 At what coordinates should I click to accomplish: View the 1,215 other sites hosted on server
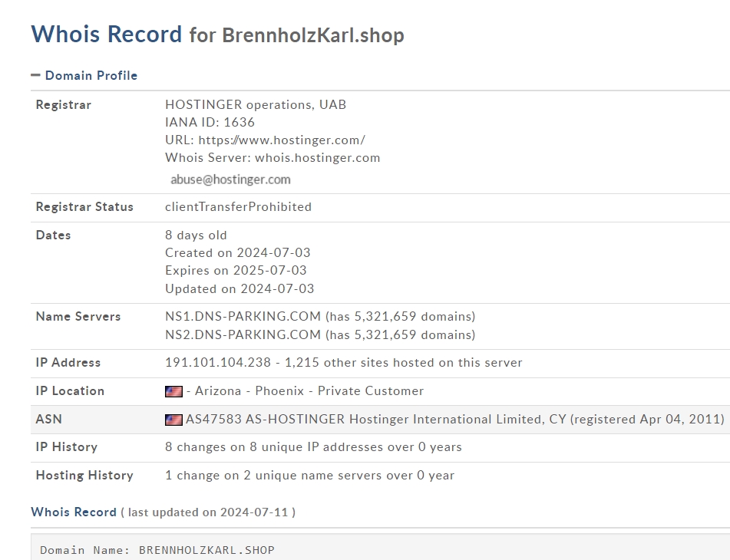pyautogui.click(x=404, y=363)
